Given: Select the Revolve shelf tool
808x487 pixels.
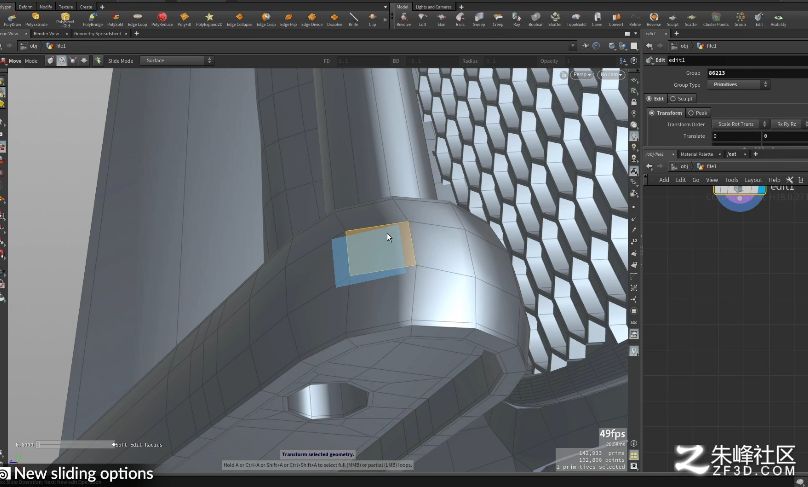Looking at the screenshot, I should pos(403,20).
